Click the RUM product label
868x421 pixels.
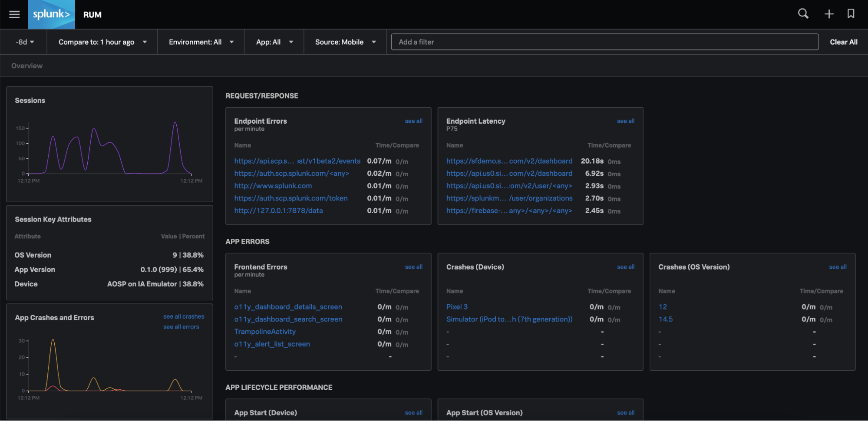coord(92,15)
